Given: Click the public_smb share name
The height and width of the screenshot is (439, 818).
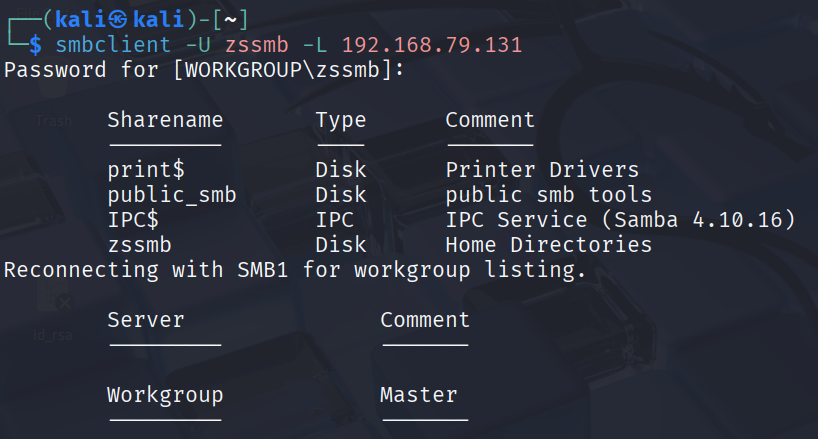Looking at the screenshot, I should (x=171, y=195).
